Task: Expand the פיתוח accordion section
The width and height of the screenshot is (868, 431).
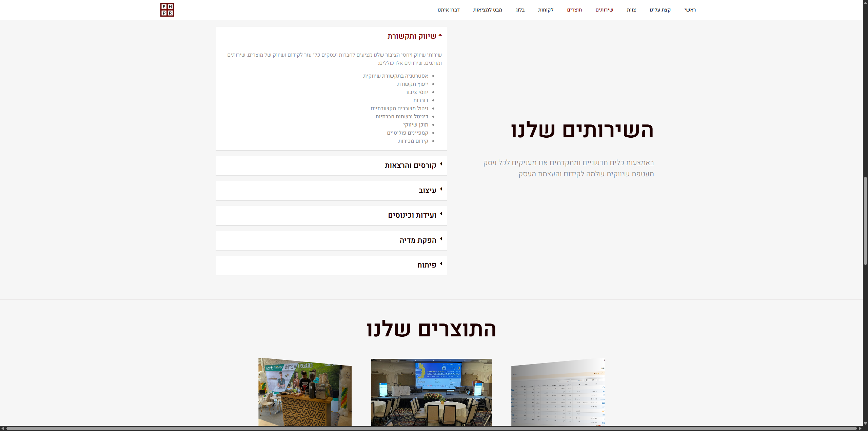Action: (427, 265)
